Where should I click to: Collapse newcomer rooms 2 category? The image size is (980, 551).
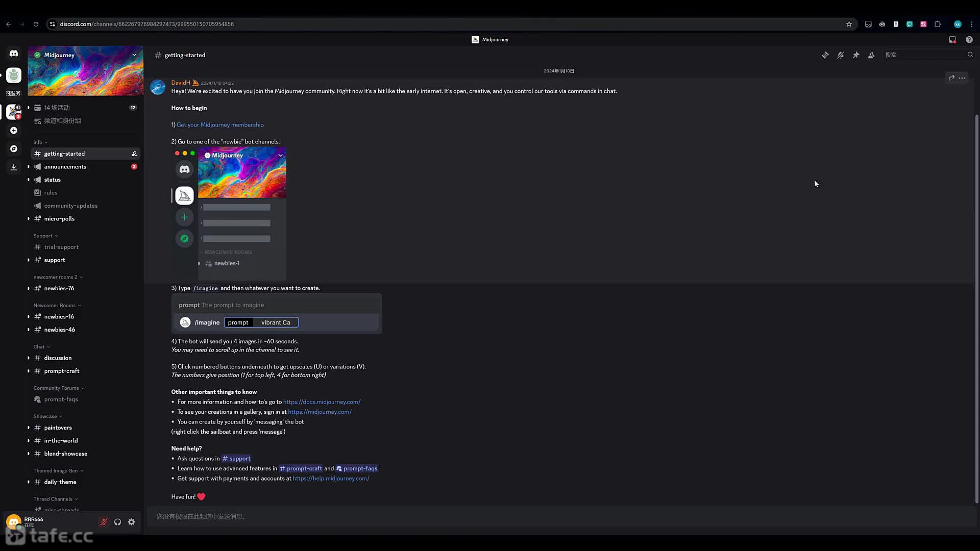click(x=58, y=277)
